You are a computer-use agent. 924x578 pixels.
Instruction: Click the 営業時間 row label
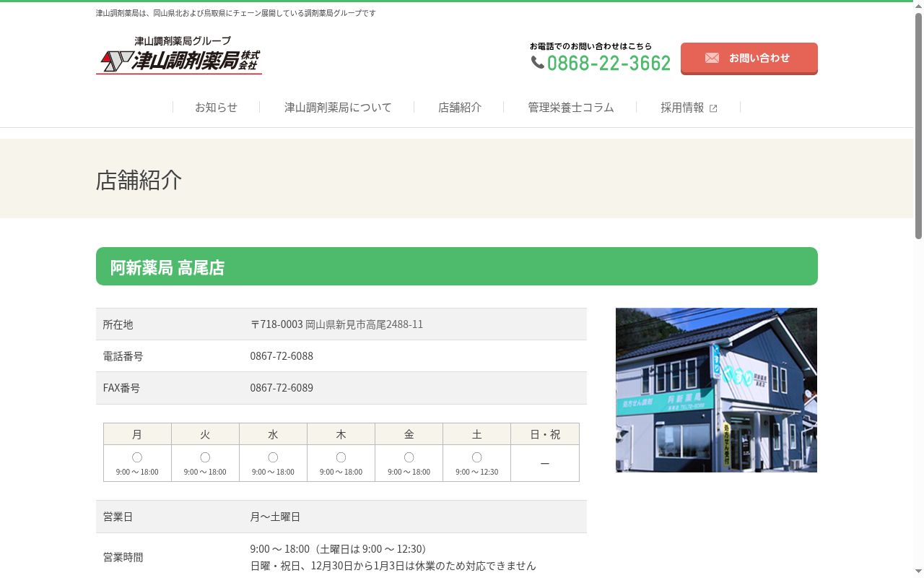click(x=123, y=557)
